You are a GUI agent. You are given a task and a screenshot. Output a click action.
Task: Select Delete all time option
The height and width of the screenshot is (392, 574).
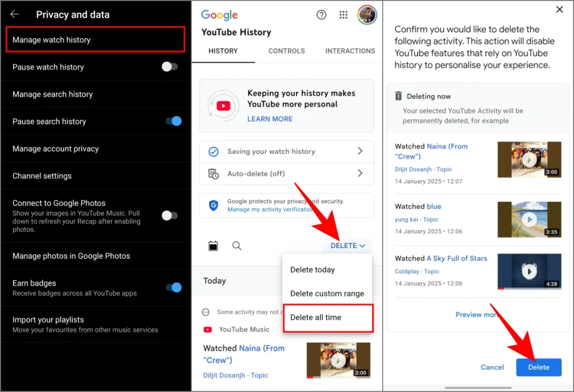(x=328, y=318)
